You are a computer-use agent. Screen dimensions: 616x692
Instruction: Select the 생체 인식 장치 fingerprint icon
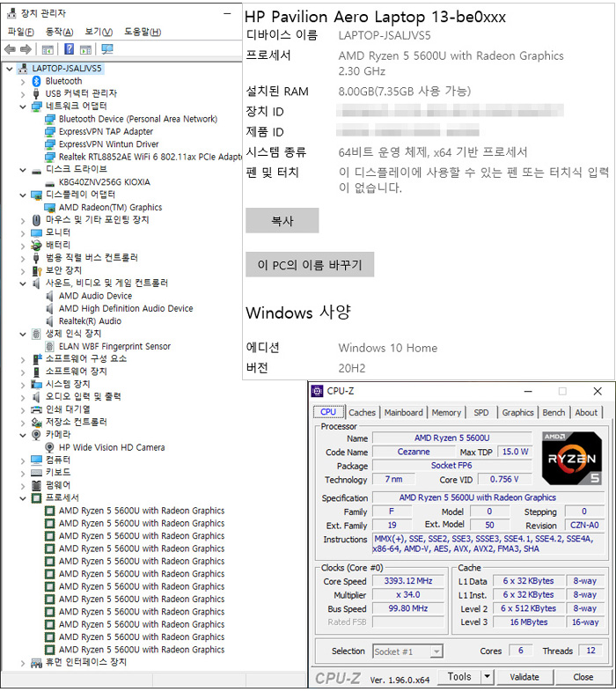point(36,334)
